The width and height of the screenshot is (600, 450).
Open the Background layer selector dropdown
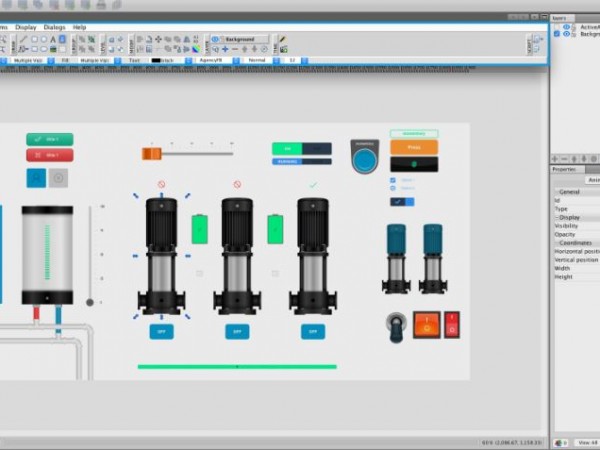tap(242, 39)
